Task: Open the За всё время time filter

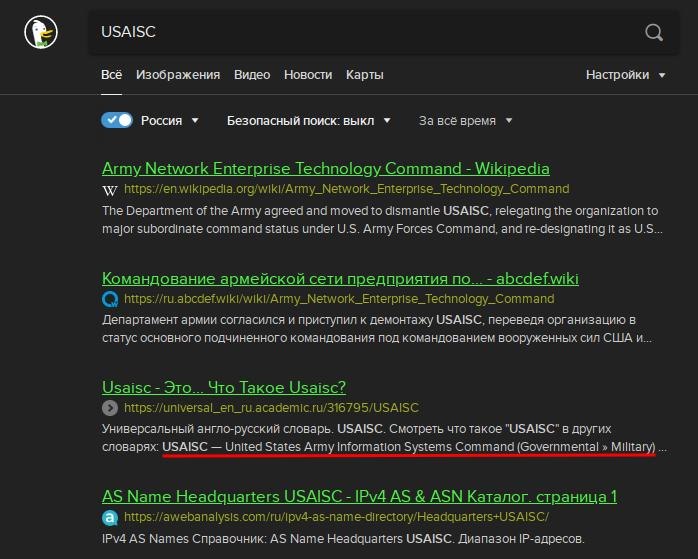Action: point(465,121)
